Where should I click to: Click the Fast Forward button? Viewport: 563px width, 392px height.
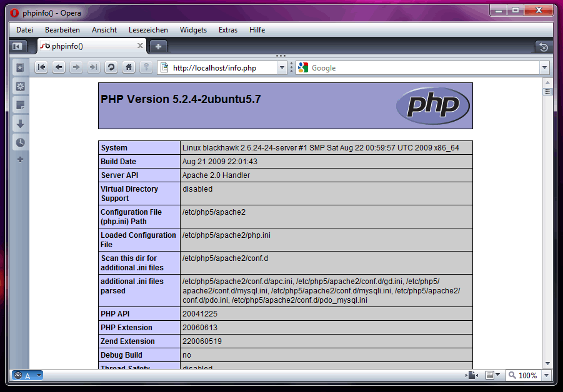coord(93,67)
